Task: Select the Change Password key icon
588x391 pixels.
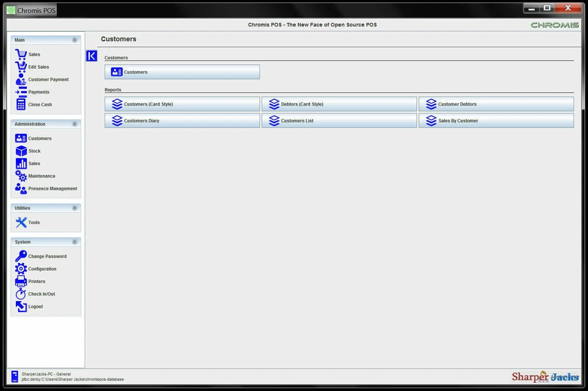Action: [x=20, y=256]
